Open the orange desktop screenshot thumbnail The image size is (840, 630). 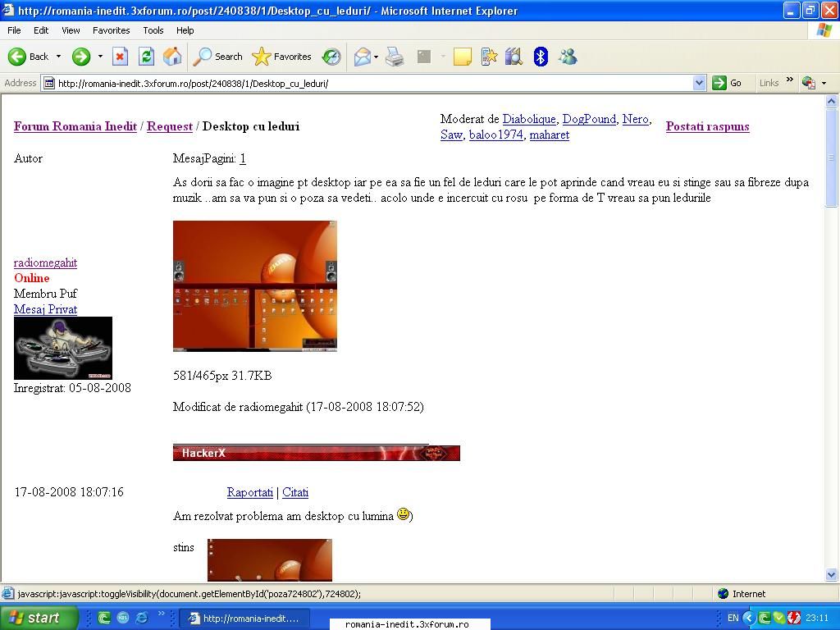tap(255, 286)
